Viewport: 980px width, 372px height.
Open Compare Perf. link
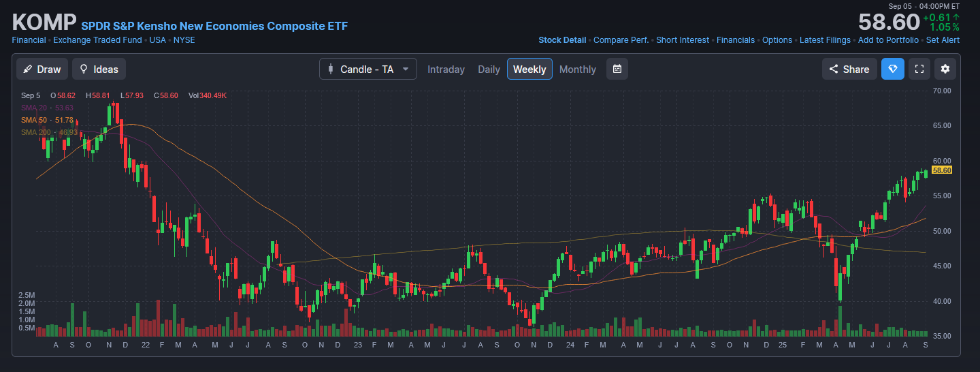[x=621, y=40]
